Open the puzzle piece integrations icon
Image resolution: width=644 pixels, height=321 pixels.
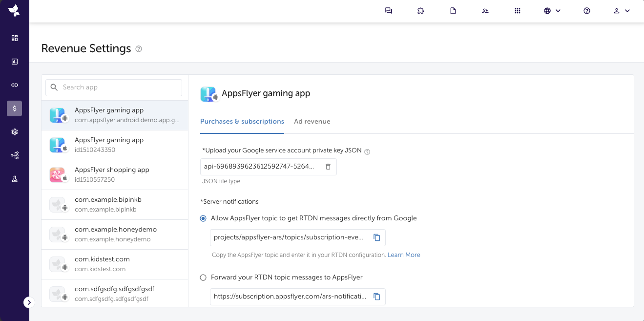pyautogui.click(x=420, y=11)
